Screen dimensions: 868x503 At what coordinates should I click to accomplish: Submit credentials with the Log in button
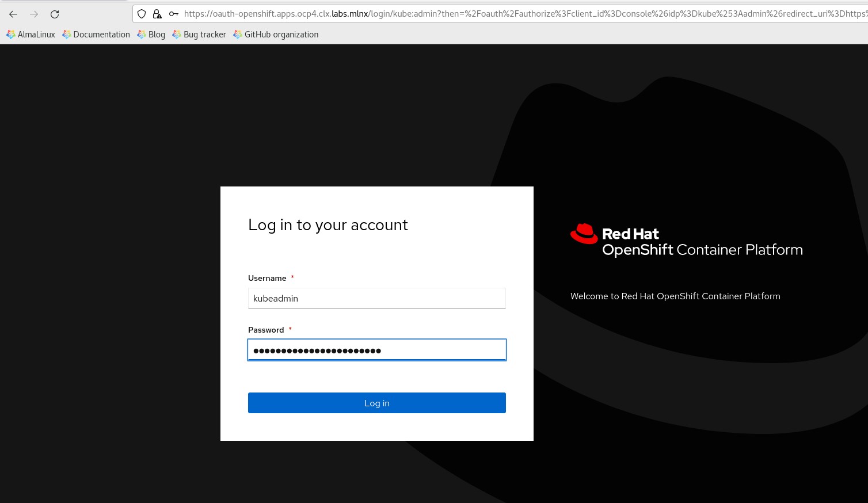click(377, 403)
